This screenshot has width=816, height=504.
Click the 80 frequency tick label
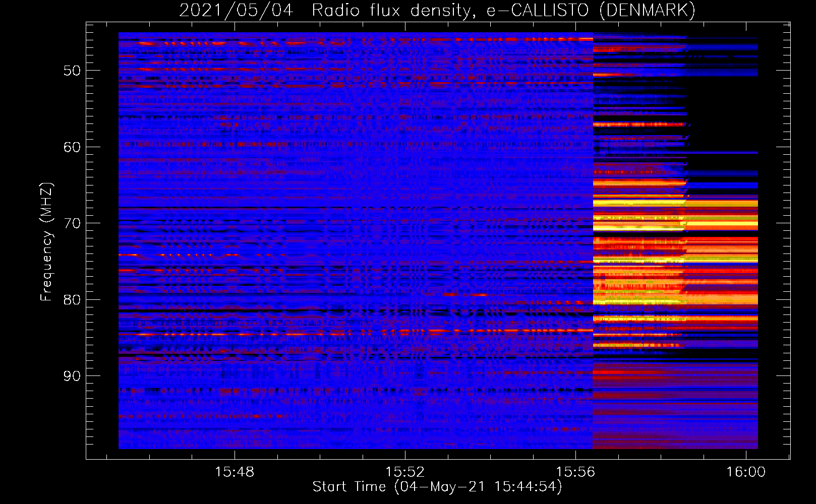[x=72, y=300]
